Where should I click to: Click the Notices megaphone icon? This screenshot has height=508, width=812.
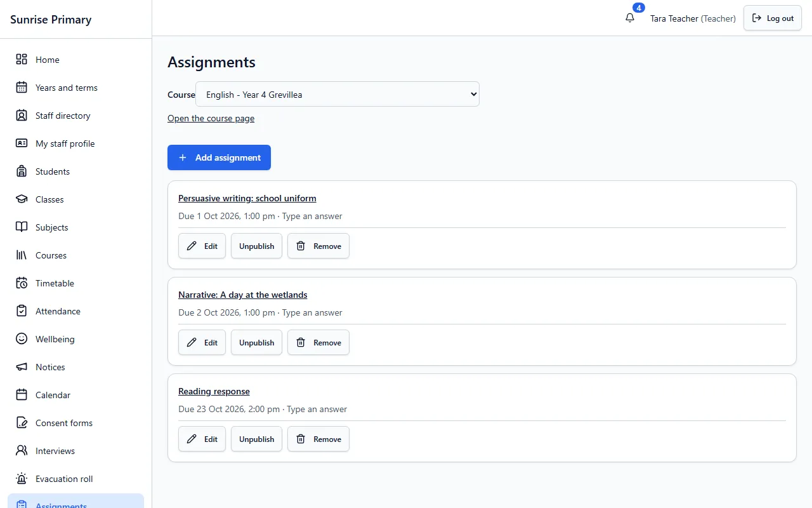pos(22,367)
